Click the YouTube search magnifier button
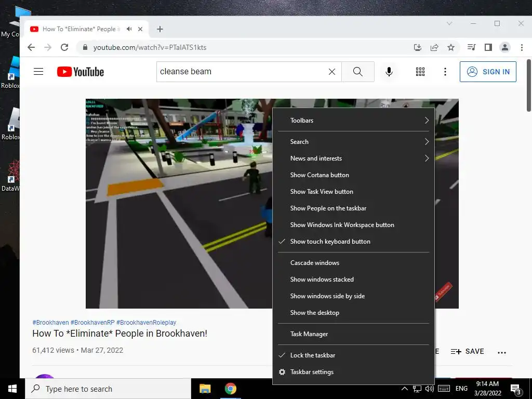Viewport: 532px width, 399px height. (x=358, y=72)
